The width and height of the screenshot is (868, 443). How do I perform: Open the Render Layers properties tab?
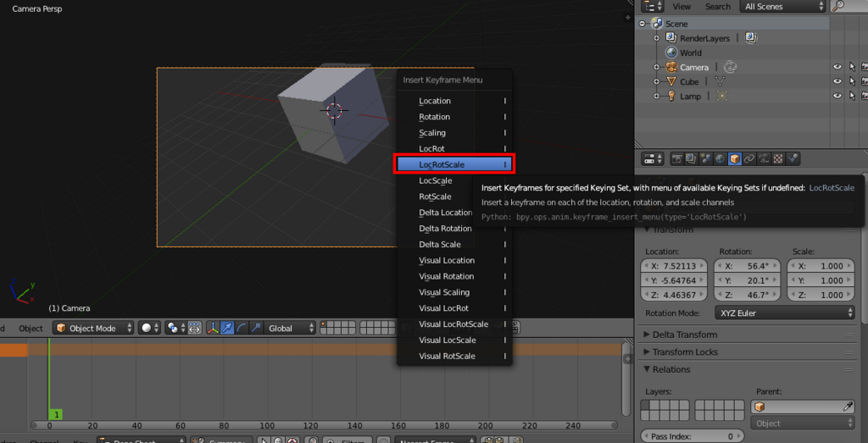[x=692, y=159]
